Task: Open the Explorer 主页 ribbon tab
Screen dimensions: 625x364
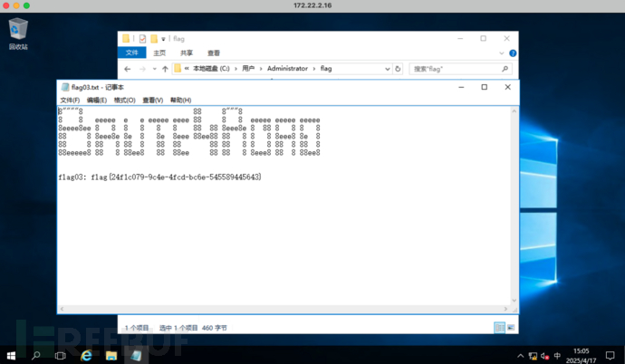Action: [159, 53]
